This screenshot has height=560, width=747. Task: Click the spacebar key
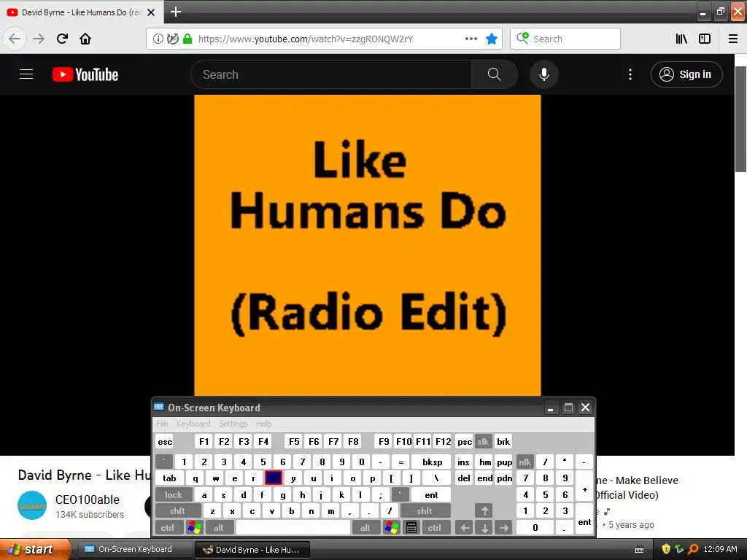coord(293,528)
